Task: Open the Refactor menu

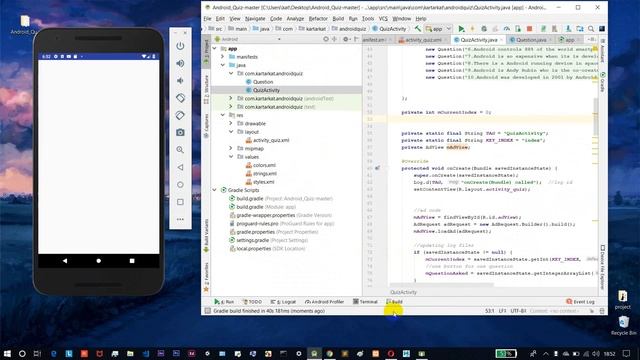Action: (318, 19)
